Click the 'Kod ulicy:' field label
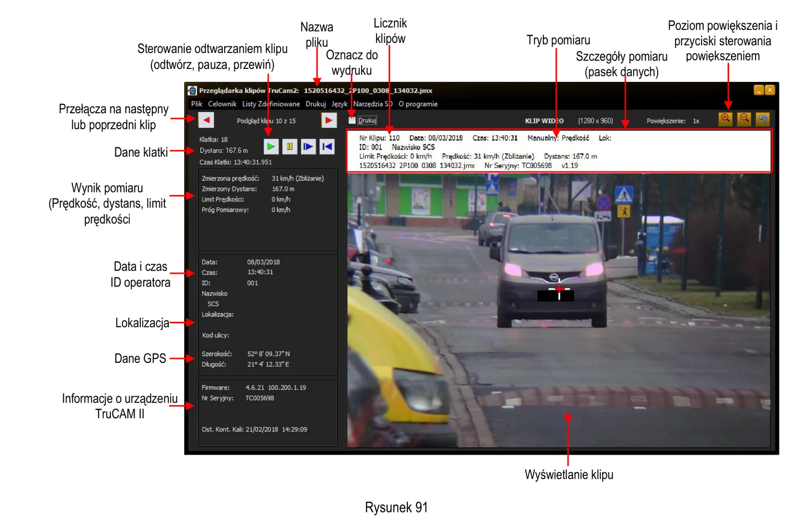 tap(215, 335)
